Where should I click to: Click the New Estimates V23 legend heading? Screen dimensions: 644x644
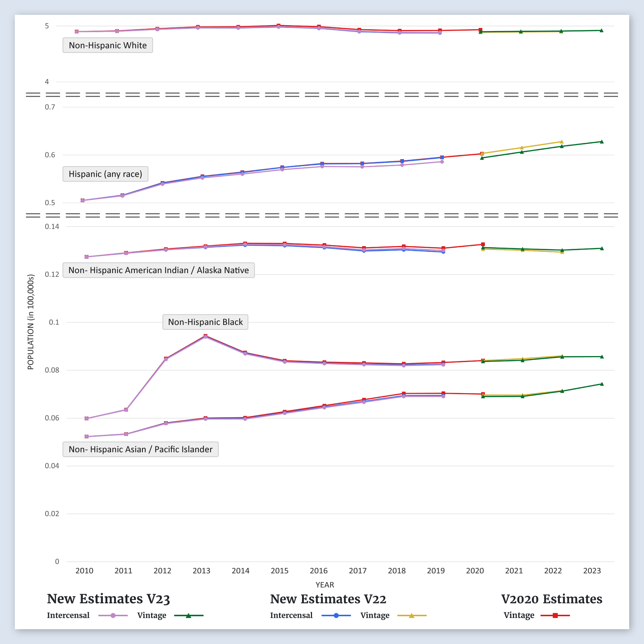point(108,599)
